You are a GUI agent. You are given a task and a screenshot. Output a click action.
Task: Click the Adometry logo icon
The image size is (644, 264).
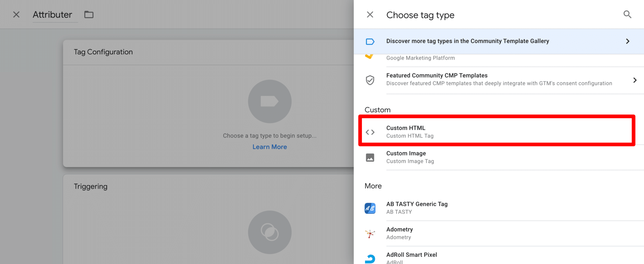[x=370, y=234]
